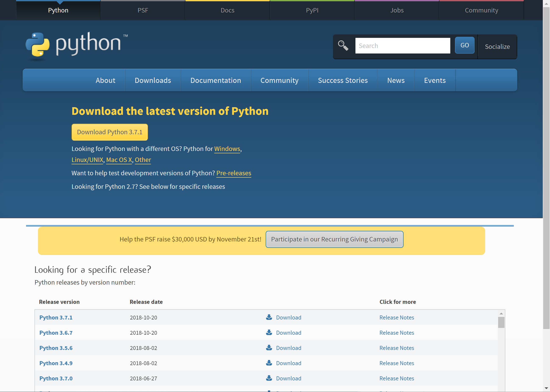Open Release Notes for Python 3.6.7
Screen dimensions: 550x392
pos(397,333)
